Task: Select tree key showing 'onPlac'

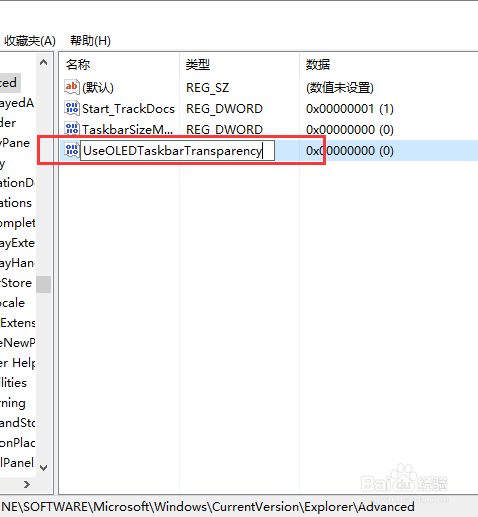Action: 17,443
